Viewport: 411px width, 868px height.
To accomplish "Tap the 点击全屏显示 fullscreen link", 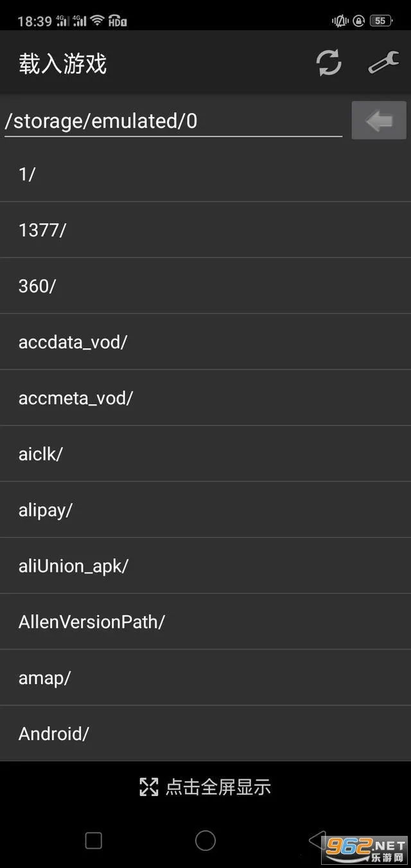I will 218,787.
